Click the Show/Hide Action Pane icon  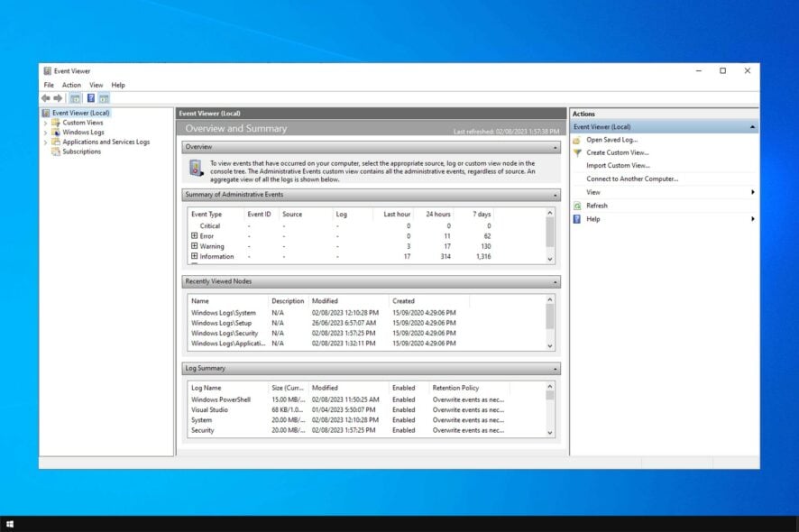[x=104, y=98]
